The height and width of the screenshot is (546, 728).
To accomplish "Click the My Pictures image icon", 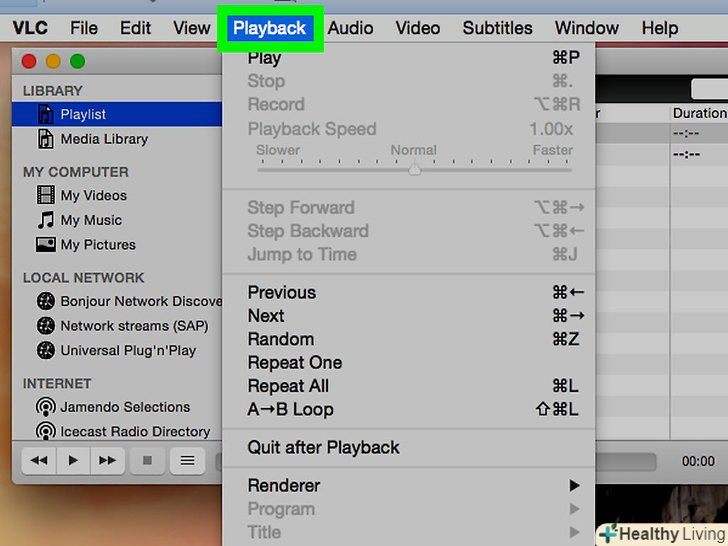I will tap(46, 244).
